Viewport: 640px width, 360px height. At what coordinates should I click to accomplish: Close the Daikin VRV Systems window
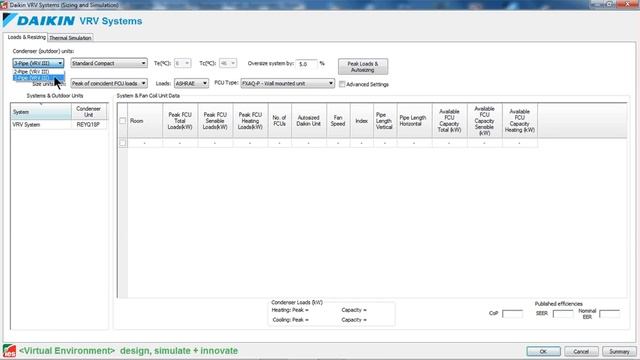point(628,4)
